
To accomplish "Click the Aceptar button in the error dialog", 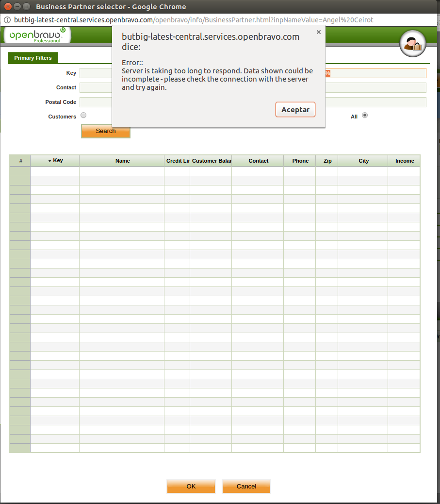I will pos(295,110).
